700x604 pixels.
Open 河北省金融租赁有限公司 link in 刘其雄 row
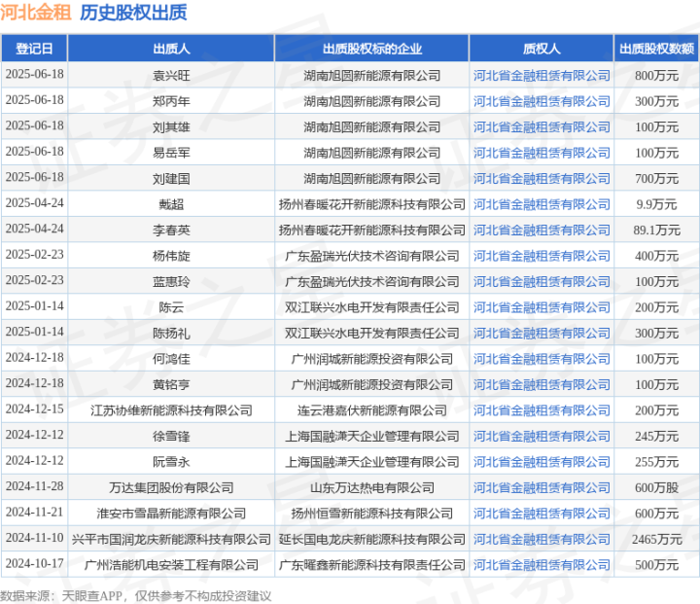point(542,127)
